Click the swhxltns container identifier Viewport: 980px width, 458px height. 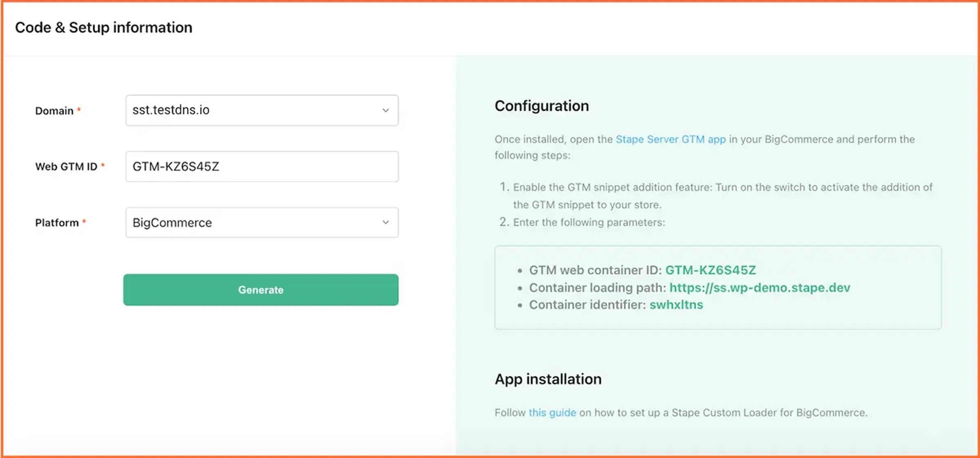676,305
